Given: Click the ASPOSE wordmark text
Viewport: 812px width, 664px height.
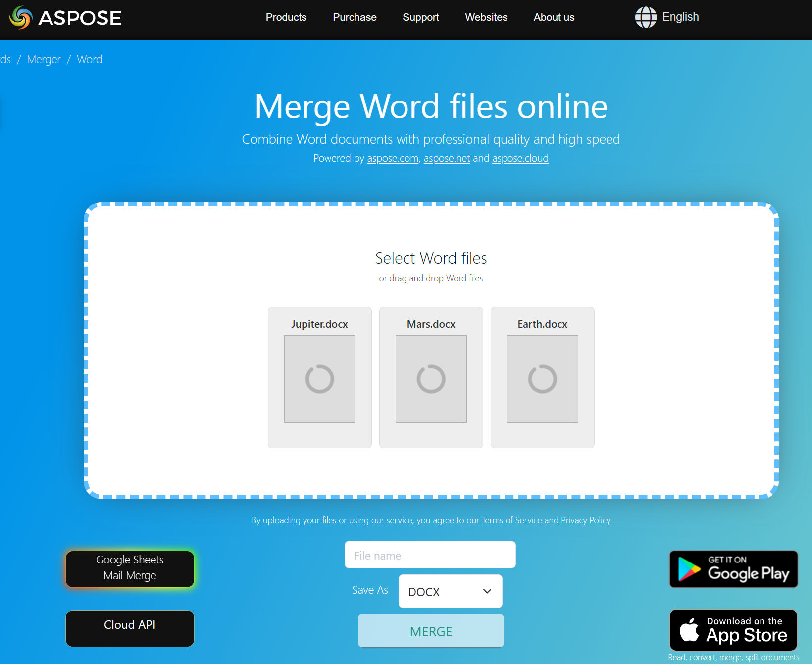Looking at the screenshot, I should click(80, 18).
